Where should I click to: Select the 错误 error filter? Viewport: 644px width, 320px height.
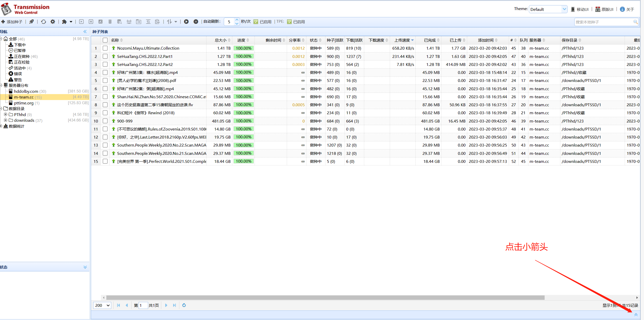(x=15, y=74)
